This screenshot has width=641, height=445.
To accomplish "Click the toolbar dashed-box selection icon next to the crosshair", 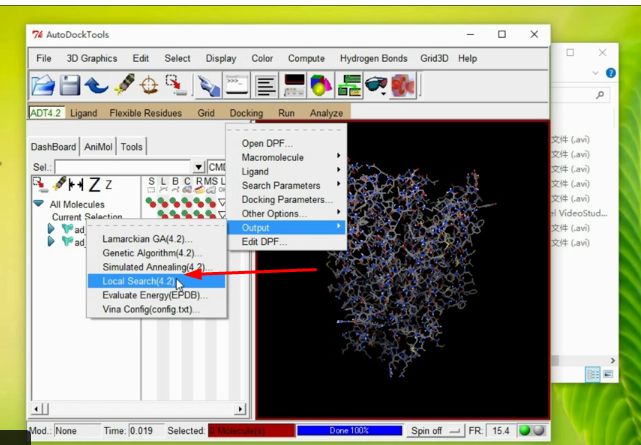I will (176, 85).
